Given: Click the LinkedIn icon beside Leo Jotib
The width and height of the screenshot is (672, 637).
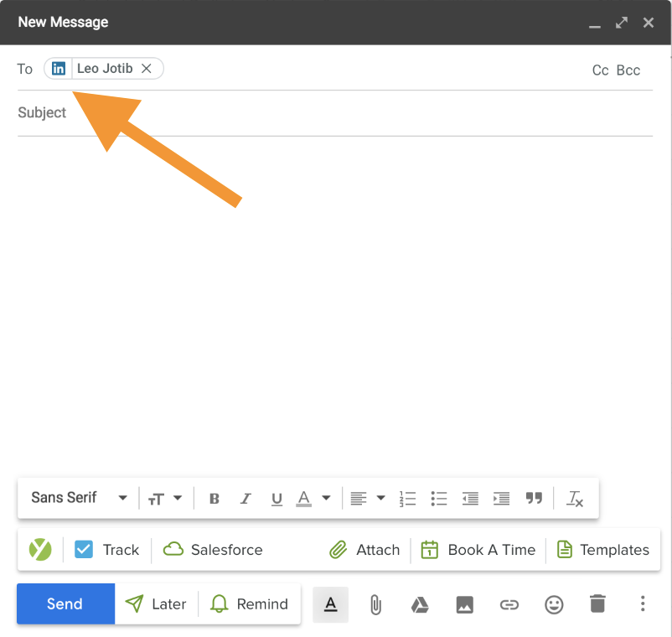Looking at the screenshot, I should [x=59, y=69].
